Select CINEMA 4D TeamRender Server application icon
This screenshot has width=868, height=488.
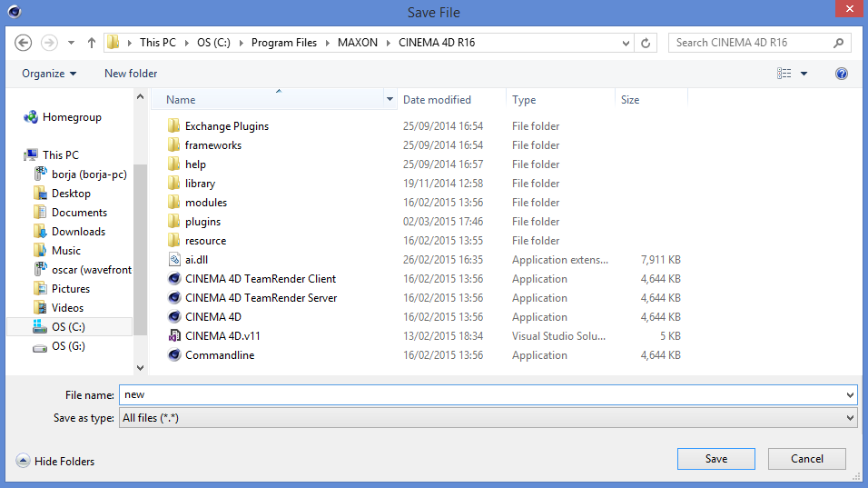[174, 297]
